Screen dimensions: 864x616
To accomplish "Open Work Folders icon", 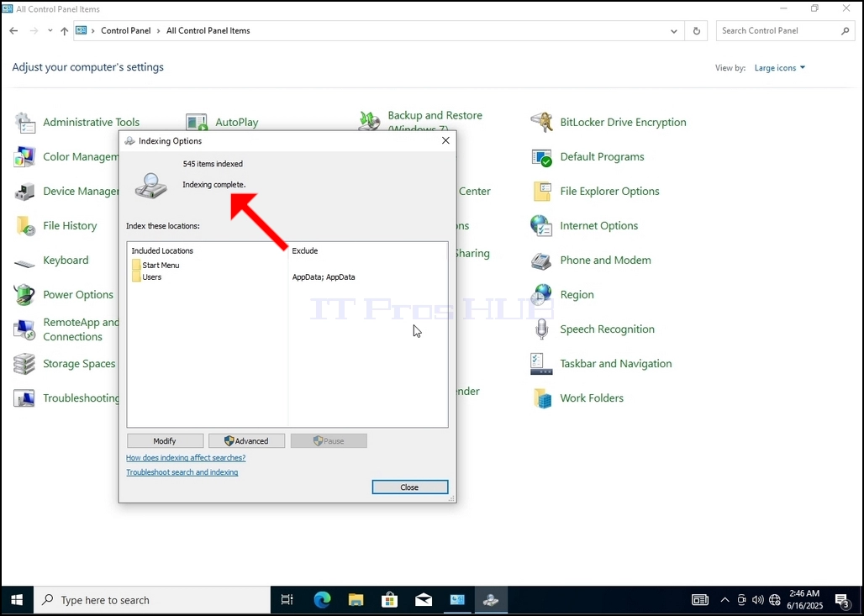I will coord(541,398).
